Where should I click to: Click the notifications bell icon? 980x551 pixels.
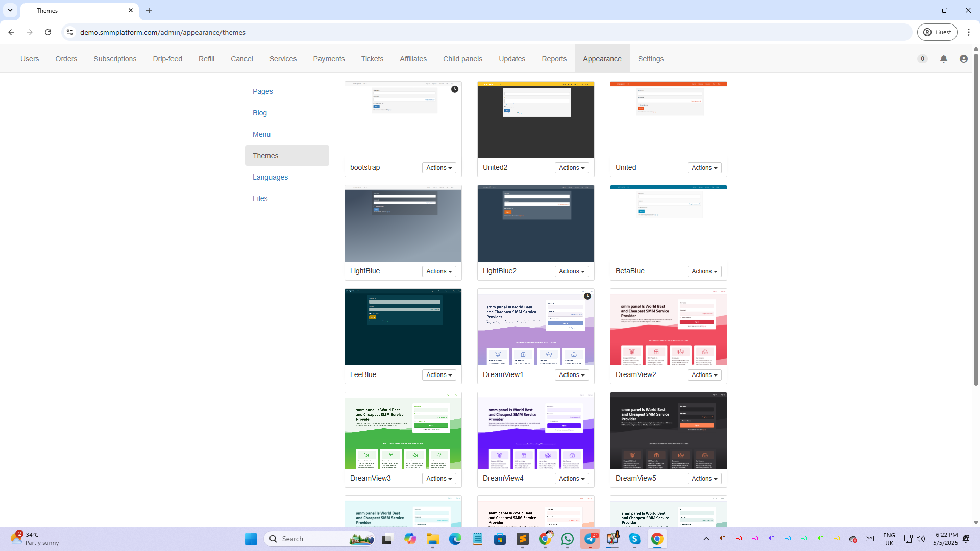[943, 59]
